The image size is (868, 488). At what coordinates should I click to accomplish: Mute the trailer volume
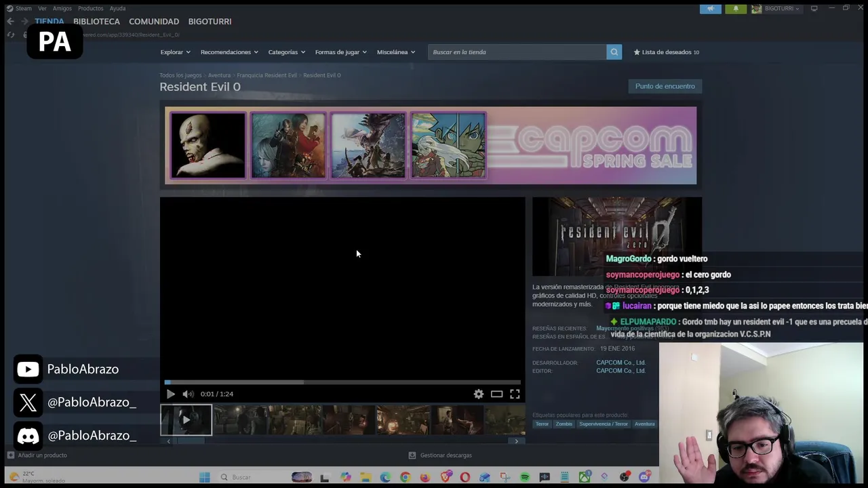188,394
